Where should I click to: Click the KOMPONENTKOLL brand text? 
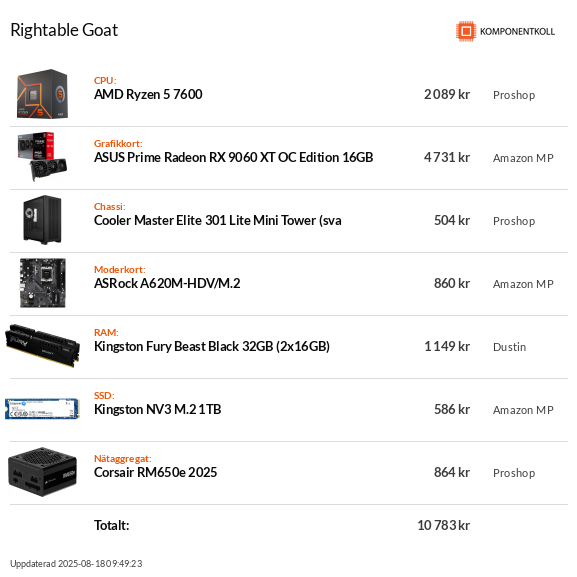(517, 32)
